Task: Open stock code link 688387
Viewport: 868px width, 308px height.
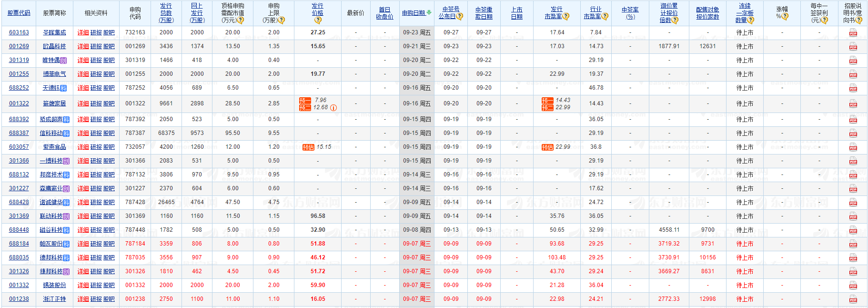Action: click(x=19, y=133)
